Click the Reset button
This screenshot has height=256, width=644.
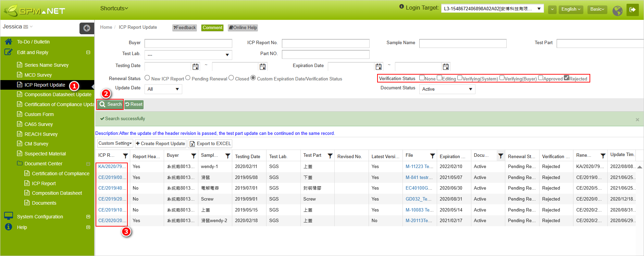[134, 104]
